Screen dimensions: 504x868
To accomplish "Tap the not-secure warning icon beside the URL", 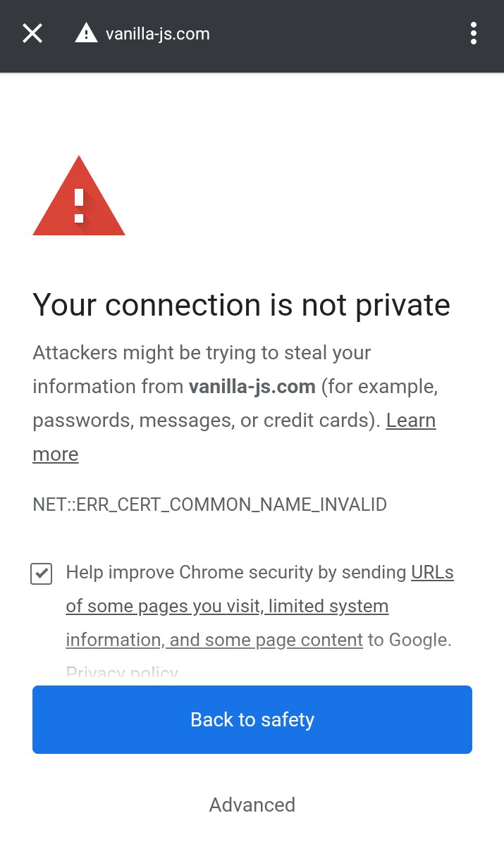I will pyautogui.click(x=86, y=33).
